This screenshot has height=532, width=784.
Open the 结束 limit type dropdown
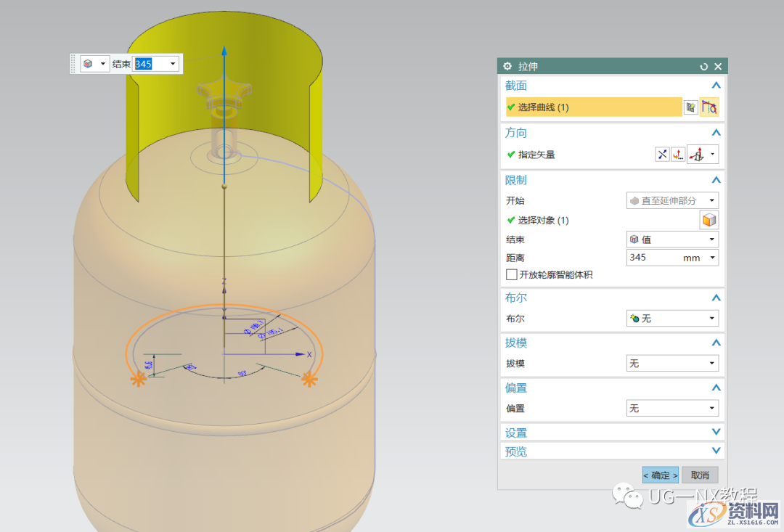pos(672,240)
